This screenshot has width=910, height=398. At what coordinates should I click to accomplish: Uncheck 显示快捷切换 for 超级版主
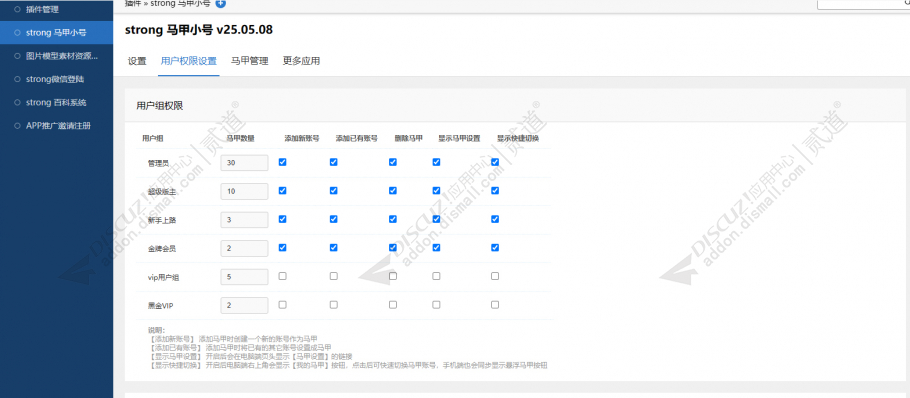[x=495, y=190]
